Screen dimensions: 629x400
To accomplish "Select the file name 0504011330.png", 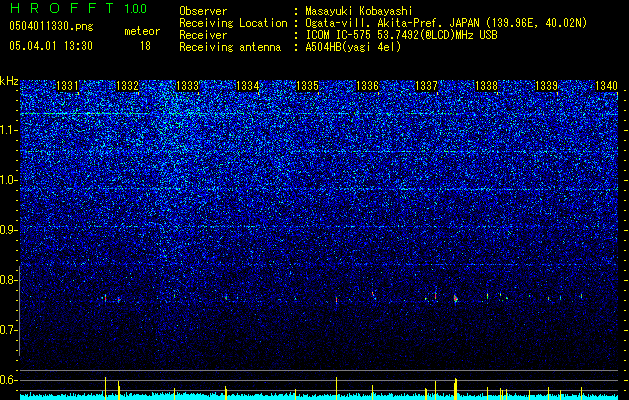I will pos(51,26).
